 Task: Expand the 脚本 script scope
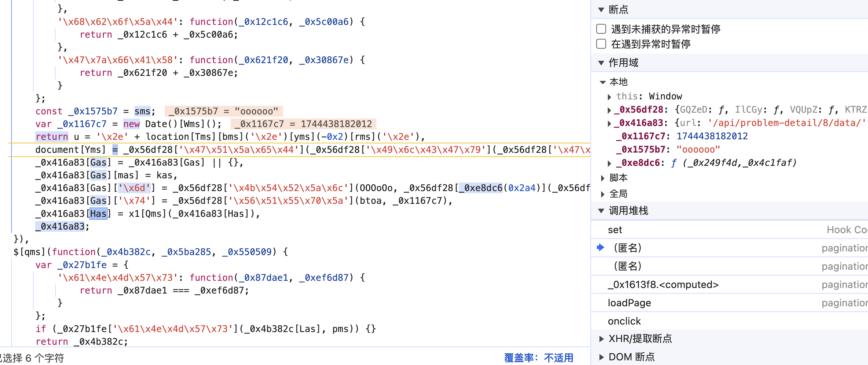pos(603,178)
